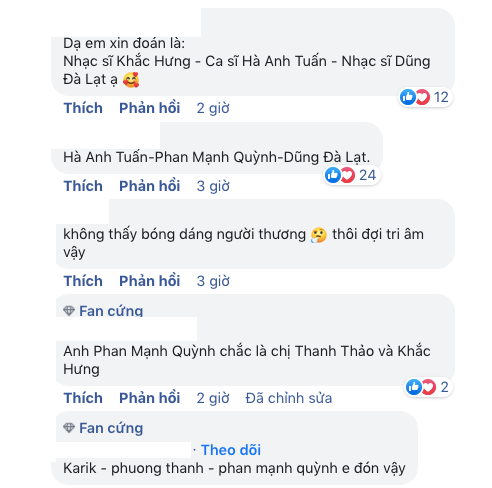Click diamond badge icon above Karik comment
The height and width of the screenshot is (488, 492).
pyautogui.click(x=69, y=428)
